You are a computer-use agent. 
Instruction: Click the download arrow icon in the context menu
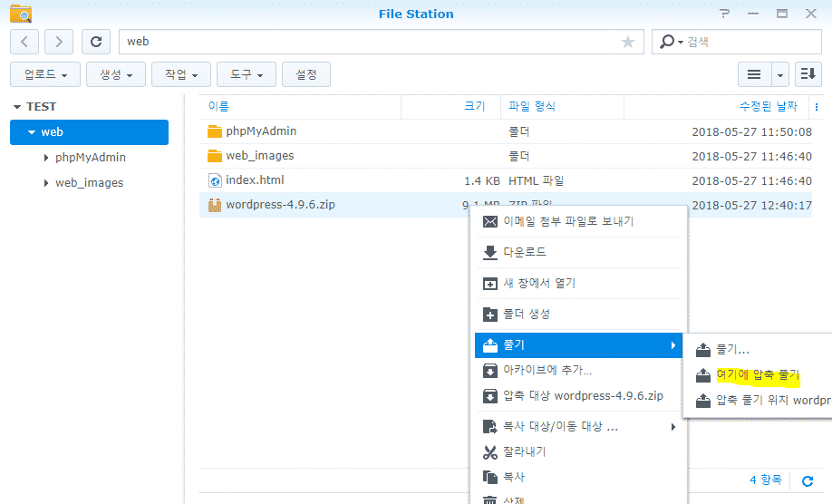(489, 253)
